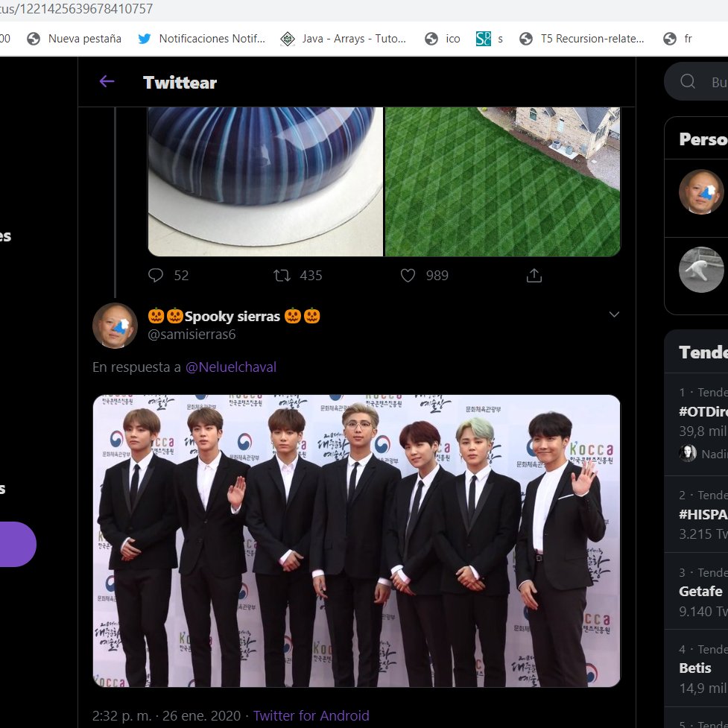Click the reply icon with 52 replies
728x728 pixels.
tap(156, 275)
